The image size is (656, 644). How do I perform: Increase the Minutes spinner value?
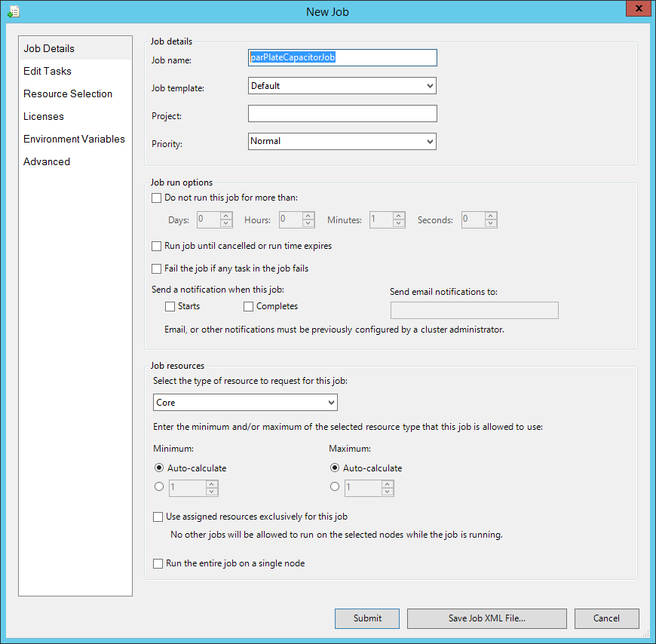(399, 216)
